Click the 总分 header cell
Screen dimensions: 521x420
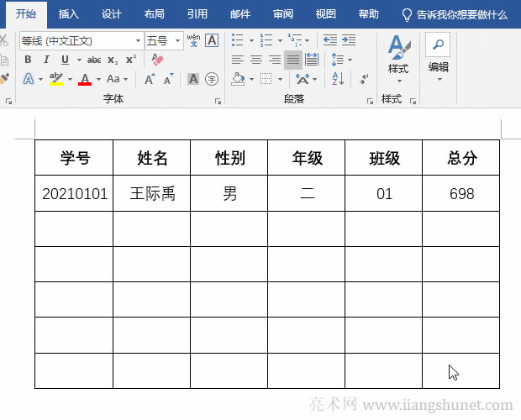[460, 158]
